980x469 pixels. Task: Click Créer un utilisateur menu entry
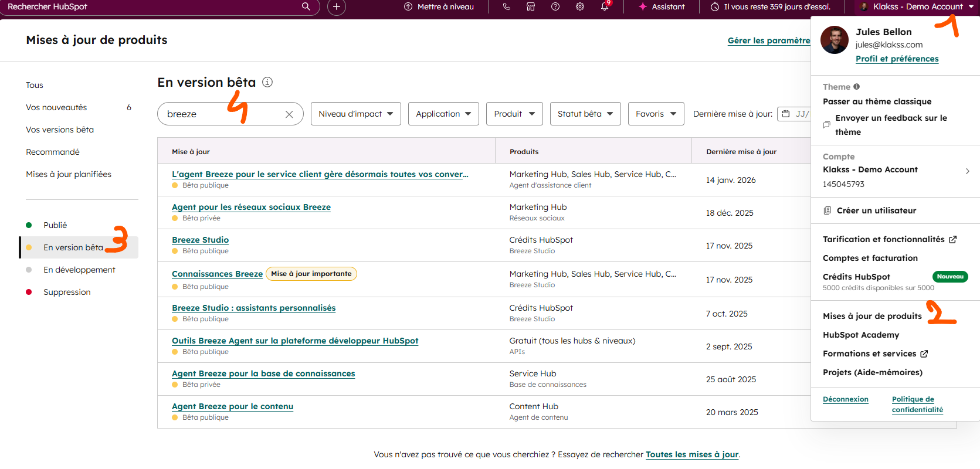pos(876,210)
